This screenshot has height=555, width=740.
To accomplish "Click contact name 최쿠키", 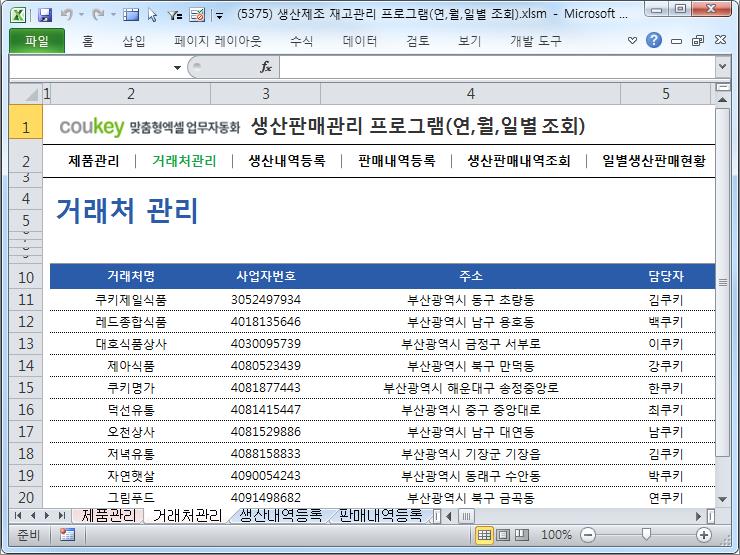I will pyautogui.click(x=666, y=410).
